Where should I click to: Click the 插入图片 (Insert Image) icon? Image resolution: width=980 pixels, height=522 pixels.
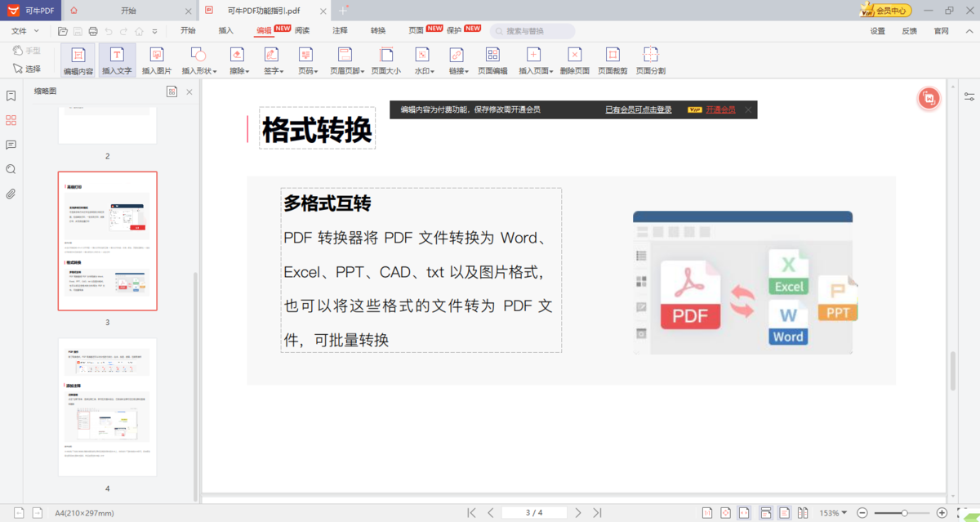tap(157, 60)
